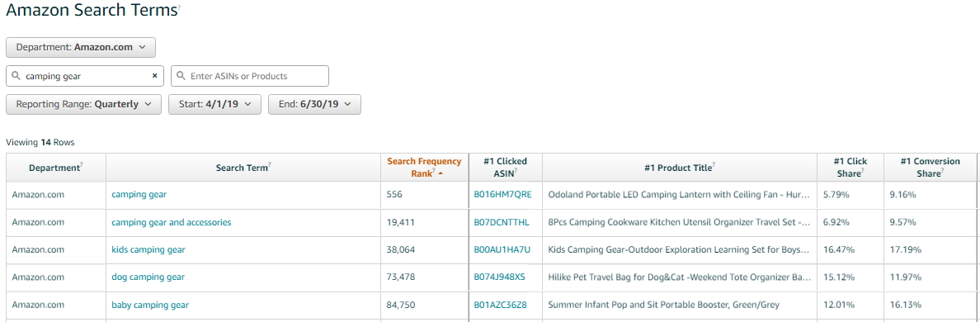Click the magnifier icon in the ASINs field
Viewport: 980px width, 322px height.
coord(181,76)
